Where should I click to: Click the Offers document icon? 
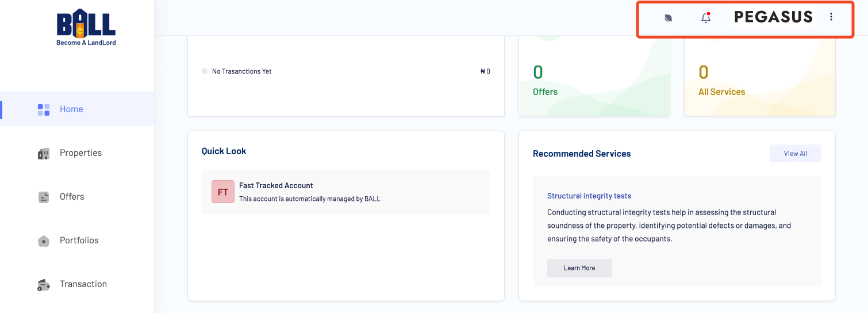(44, 197)
